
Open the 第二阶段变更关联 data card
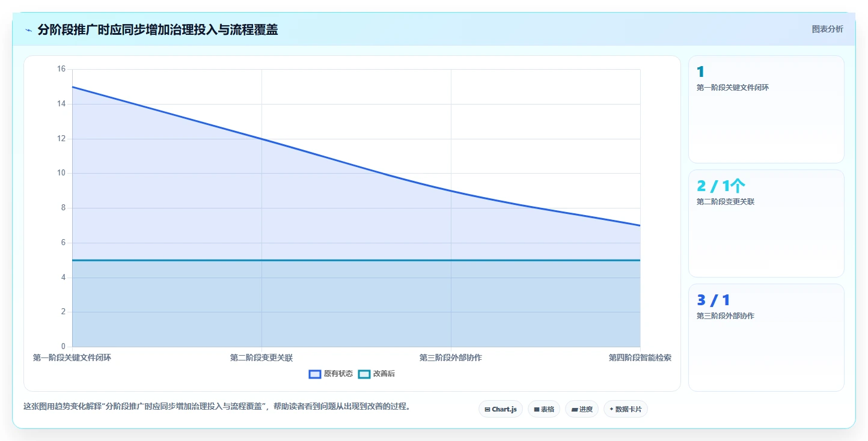pos(766,224)
